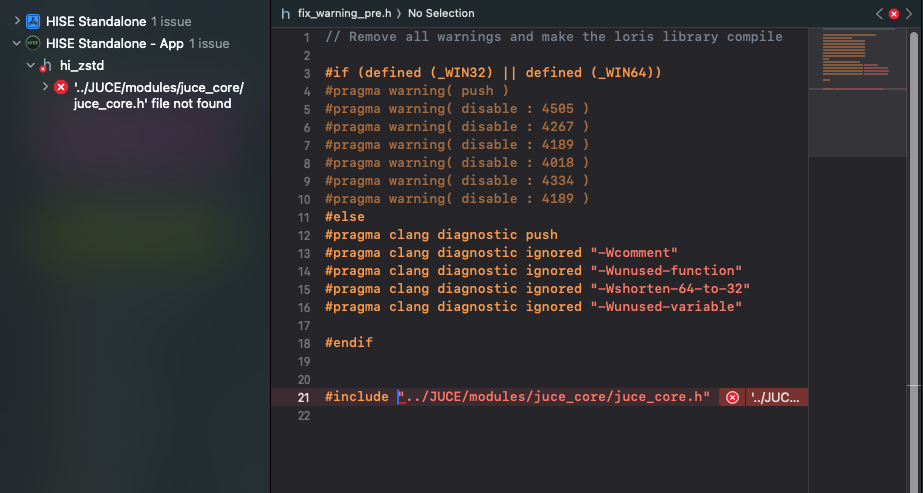Screen dimensions: 923x493
Task: Click pragma warning( push ) on line 4
Action: (x=417, y=91)
